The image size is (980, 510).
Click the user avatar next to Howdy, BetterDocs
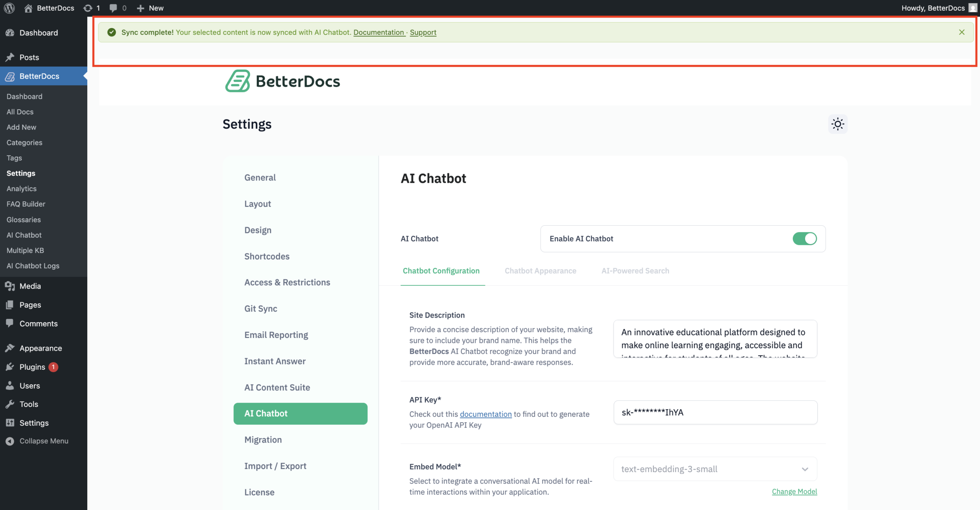click(x=973, y=8)
